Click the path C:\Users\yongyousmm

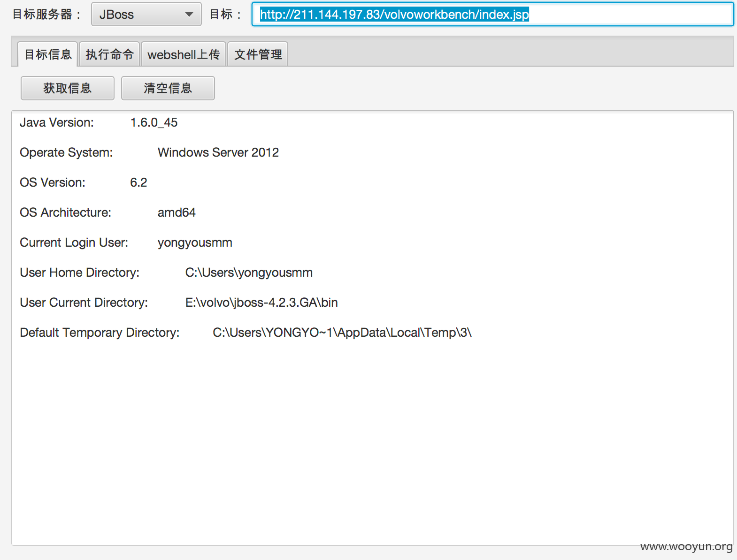tap(249, 273)
